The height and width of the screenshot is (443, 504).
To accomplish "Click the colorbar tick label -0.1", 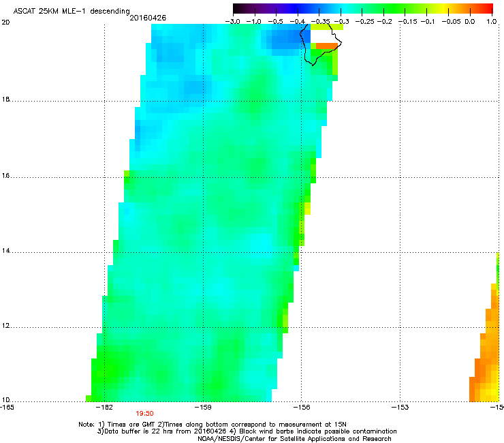I will pos(428,22).
